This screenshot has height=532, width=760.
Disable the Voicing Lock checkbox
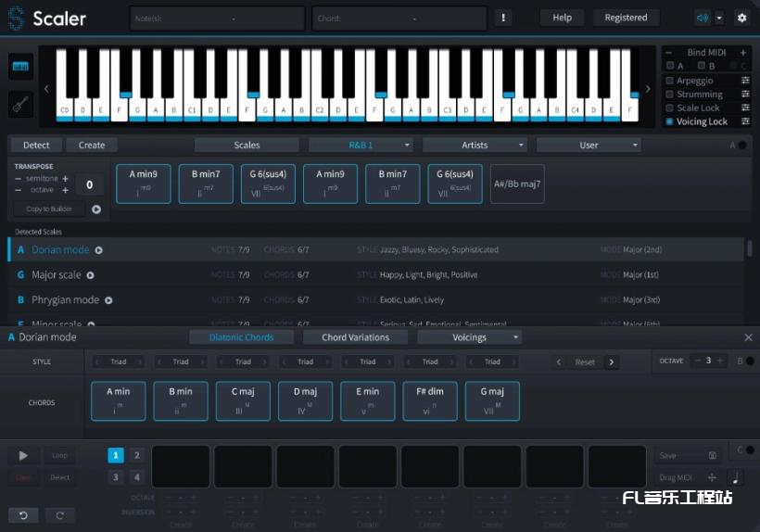coord(670,121)
